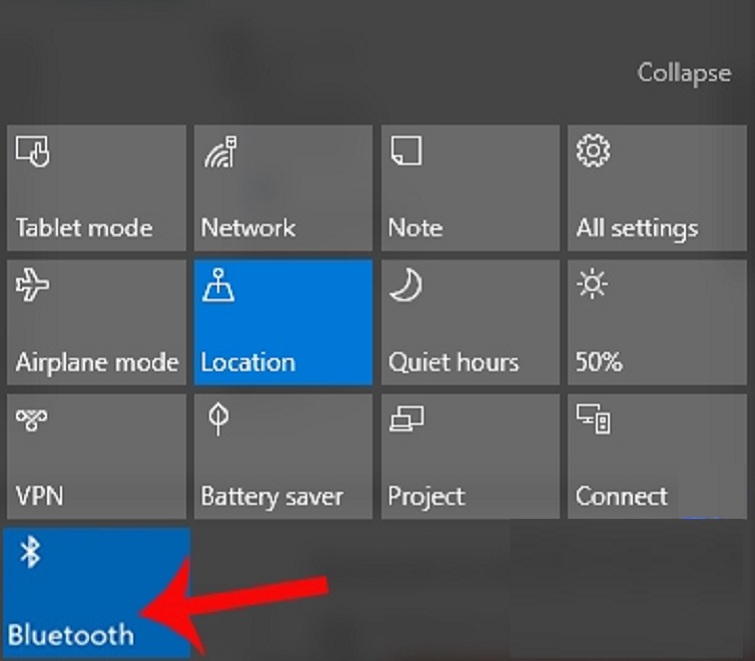This screenshot has height=661, width=755.
Task: Click the airplane icon
Action: [33, 287]
